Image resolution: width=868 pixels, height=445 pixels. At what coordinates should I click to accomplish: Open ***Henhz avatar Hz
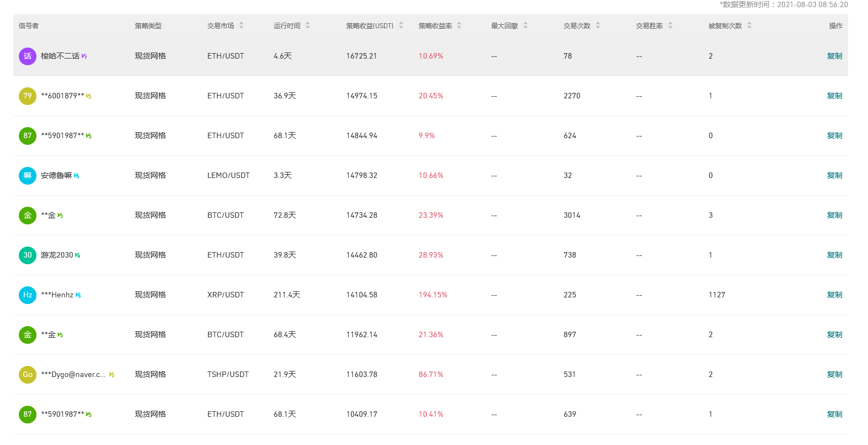click(28, 295)
